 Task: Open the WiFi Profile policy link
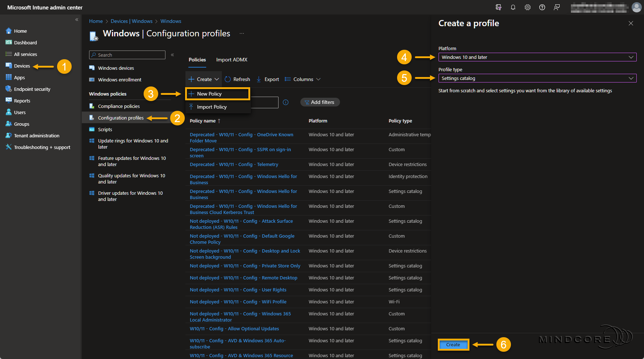pyautogui.click(x=238, y=302)
